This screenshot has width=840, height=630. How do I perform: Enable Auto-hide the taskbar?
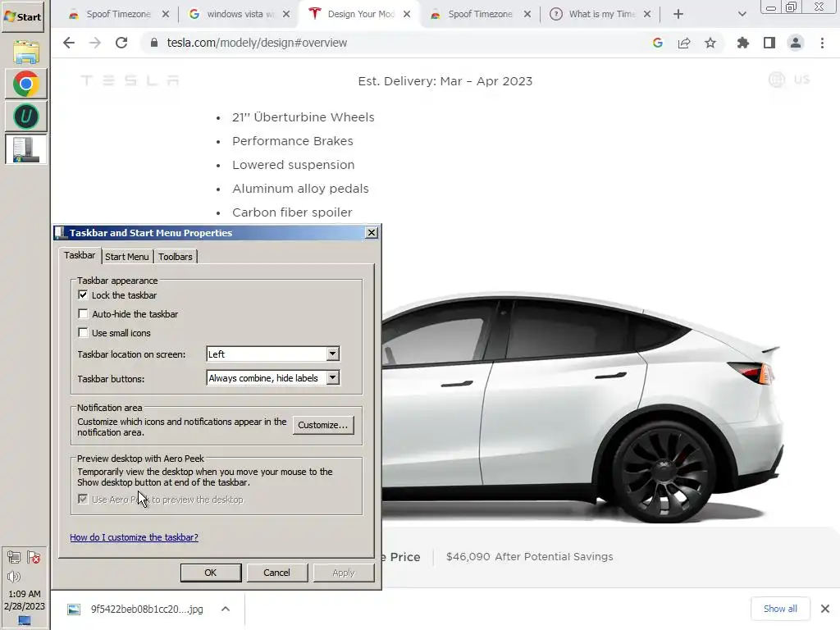(x=83, y=314)
